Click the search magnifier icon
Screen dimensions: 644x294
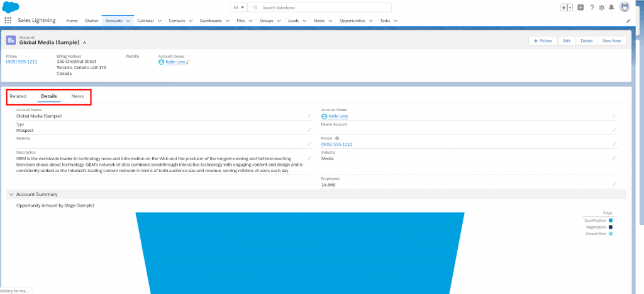[x=255, y=8]
